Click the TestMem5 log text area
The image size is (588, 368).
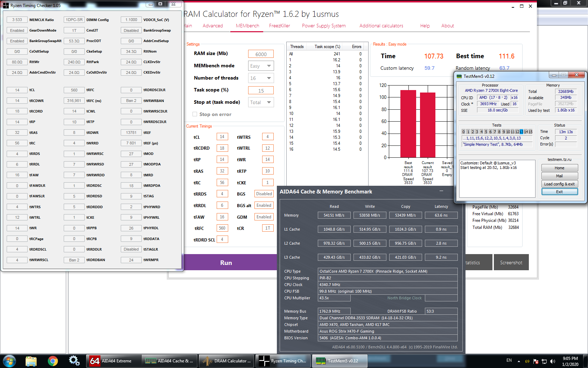point(497,179)
